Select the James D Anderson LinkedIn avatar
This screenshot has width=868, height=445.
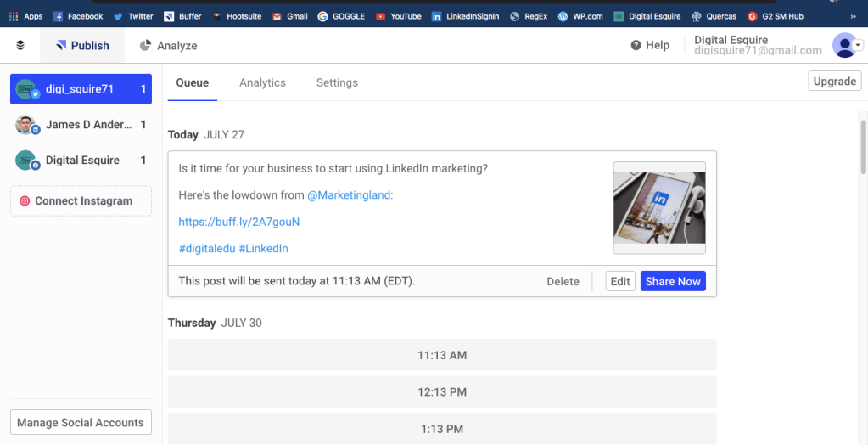(26, 125)
